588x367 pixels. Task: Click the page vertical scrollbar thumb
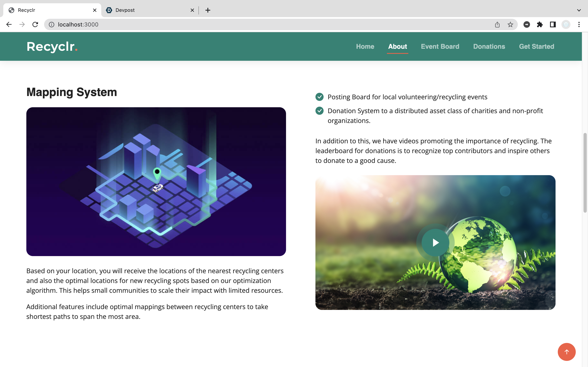click(585, 172)
